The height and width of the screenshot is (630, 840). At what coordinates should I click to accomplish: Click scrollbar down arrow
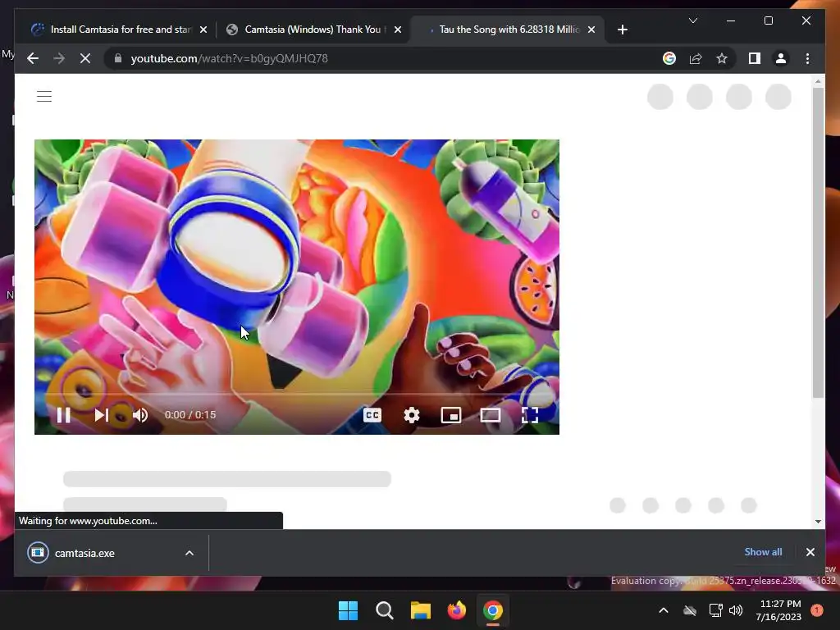coord(818,521)
